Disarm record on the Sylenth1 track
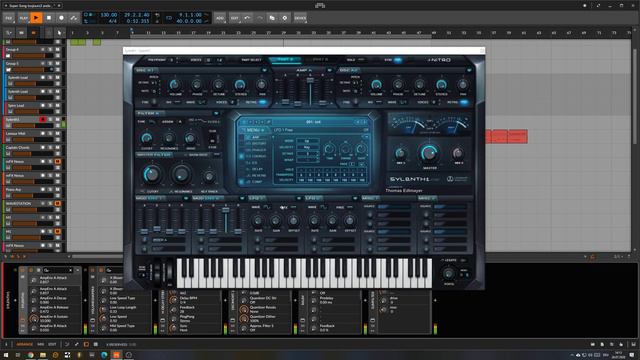640x360 pixels. click(43, 120)
